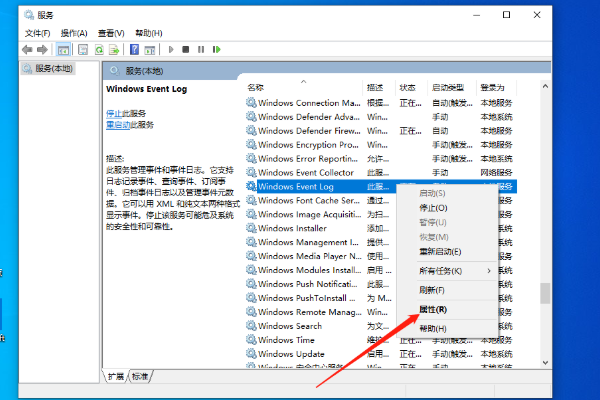Open the 查看(V) menu
The height and width of the screenshot is (400, 600).
tap(111, 33)
